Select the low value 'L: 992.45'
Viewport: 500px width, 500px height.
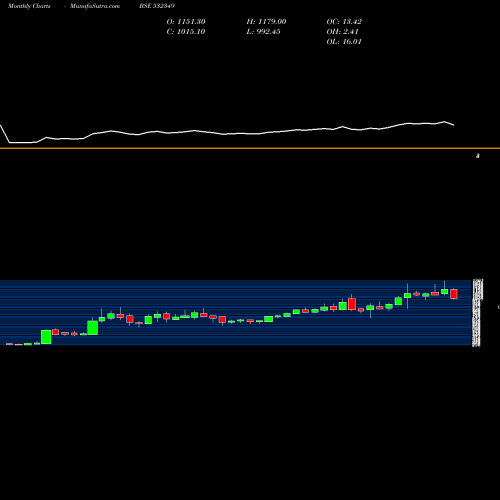tap(263, 32)
